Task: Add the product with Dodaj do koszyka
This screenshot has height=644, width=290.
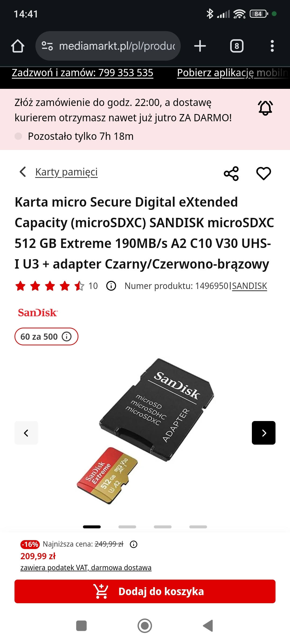Action: pos(145,591)
